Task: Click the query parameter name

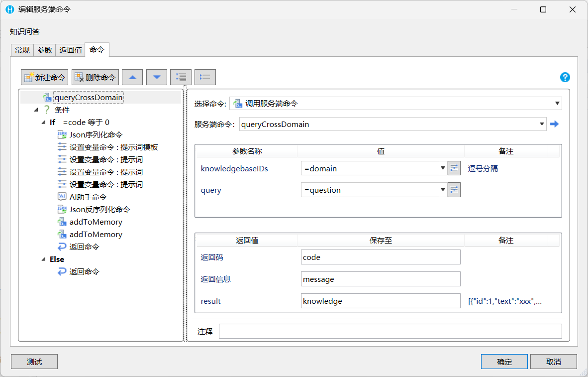Action: [x=211, y=190]
